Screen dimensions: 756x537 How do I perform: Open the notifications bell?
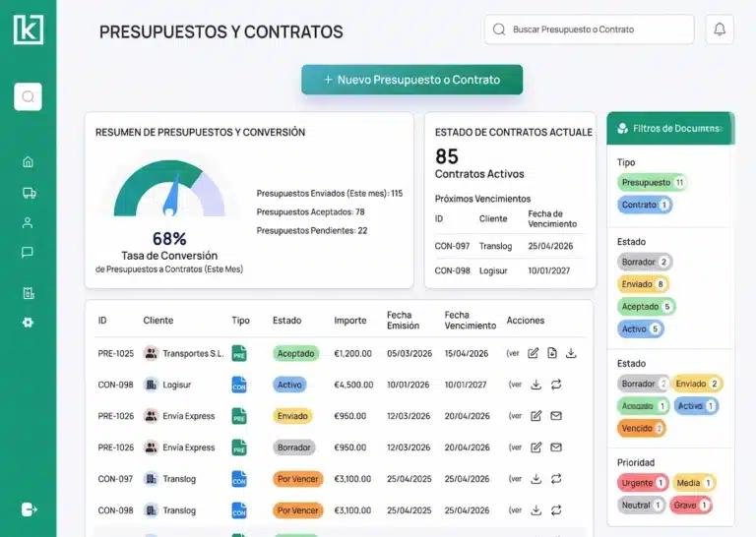click(x=720, y=30)
